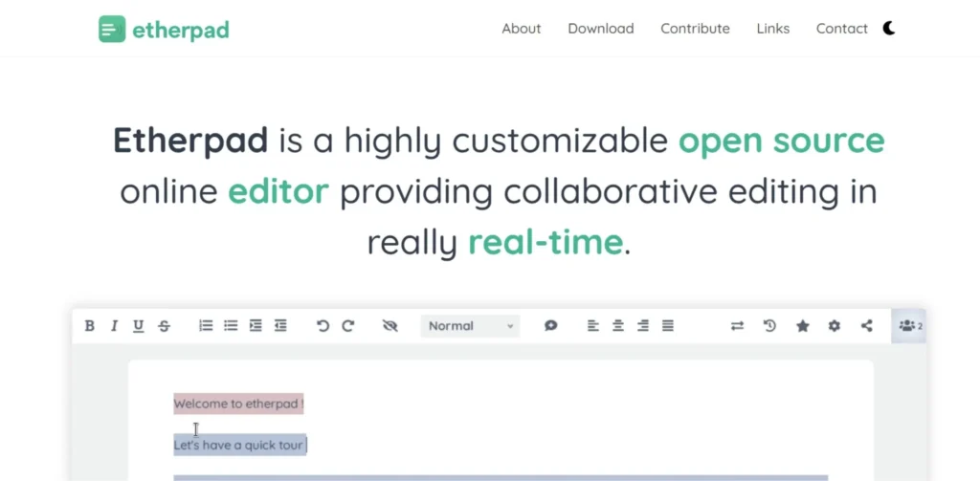The width and height of the screenshot is (980, 481).
Task: Toggle dark mode moon icon
Action: 889,28
